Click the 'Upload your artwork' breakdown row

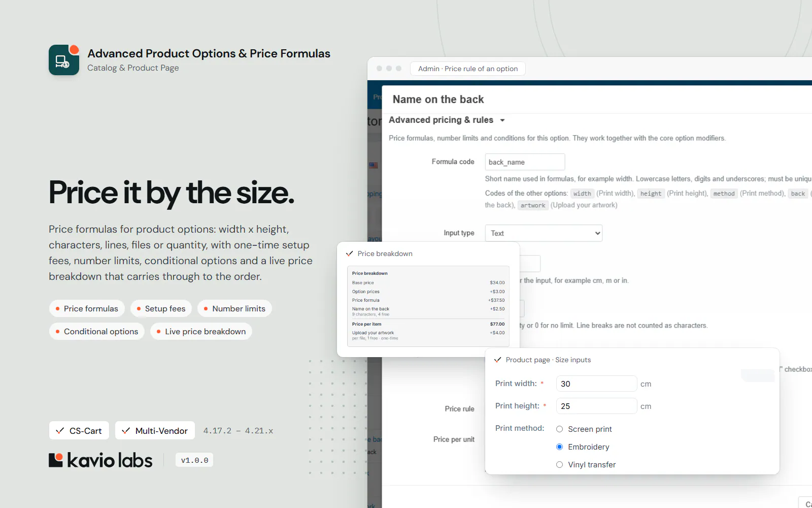pos(428,335)
